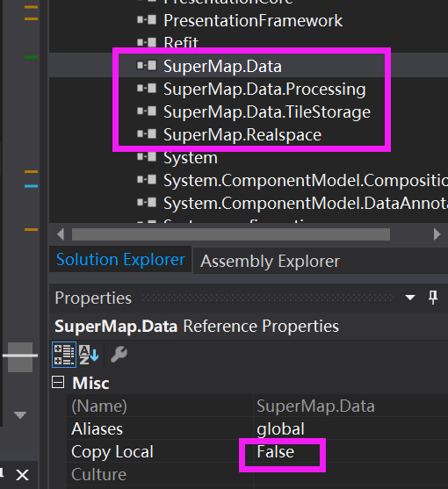Viewport: 448px width, 489px height.
Task: Switch to the Assembly Explorer tab
Action: pos(270,261)
